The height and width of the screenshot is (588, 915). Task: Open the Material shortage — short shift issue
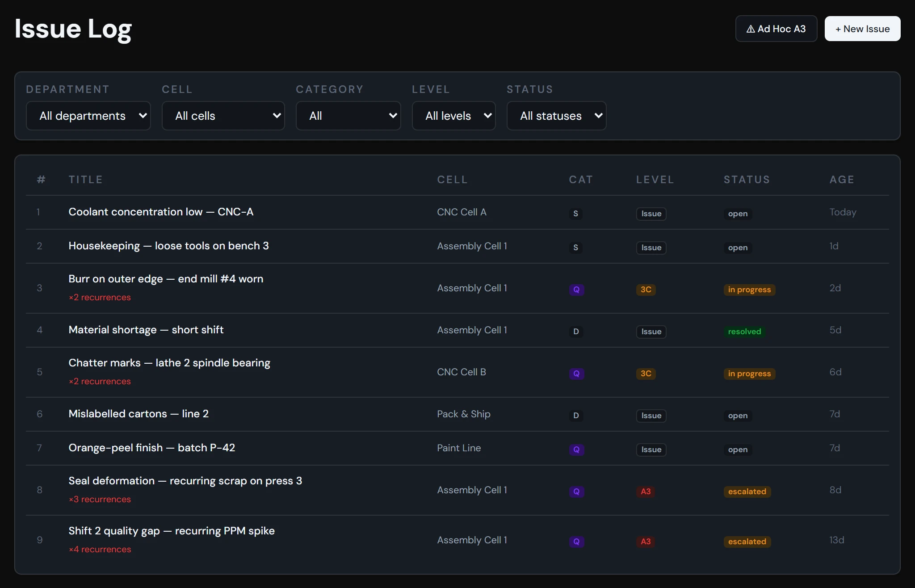pyautogui.click(x=146, y=330)
